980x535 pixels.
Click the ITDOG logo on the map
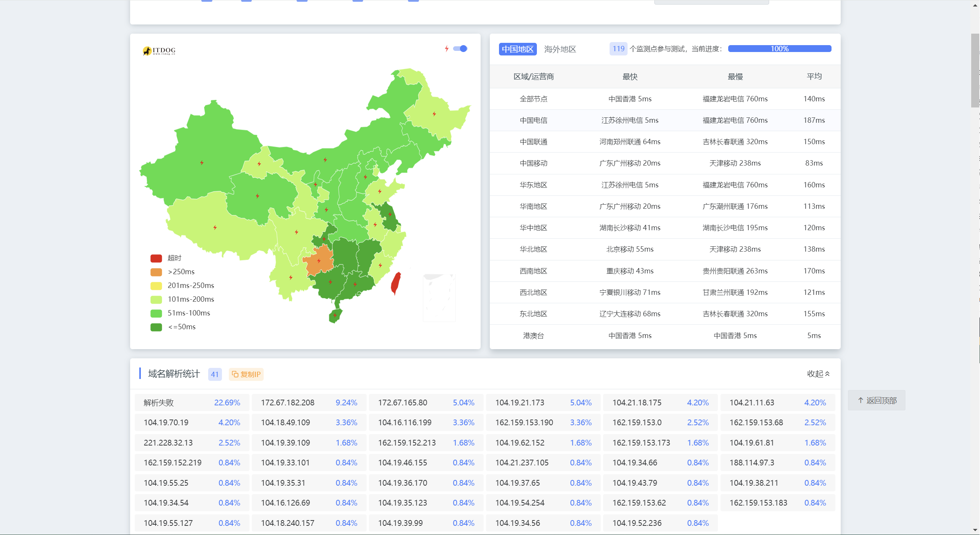click(x=159, y=51)
